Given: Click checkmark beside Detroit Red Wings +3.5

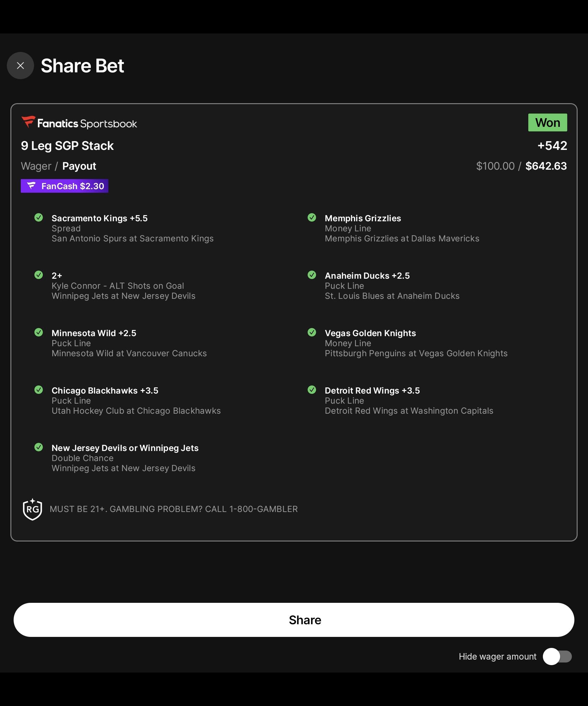Looking at the screenshot, I should pos(312,390).
